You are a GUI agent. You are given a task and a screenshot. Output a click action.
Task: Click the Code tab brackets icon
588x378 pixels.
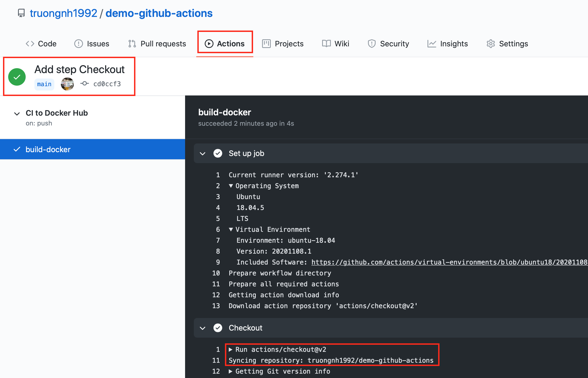(x=30, y=44)
